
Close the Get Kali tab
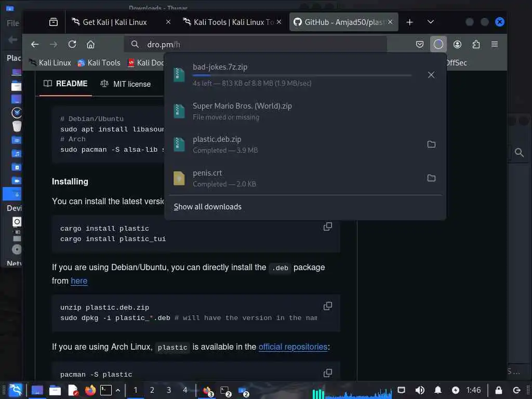click(168, 22)
